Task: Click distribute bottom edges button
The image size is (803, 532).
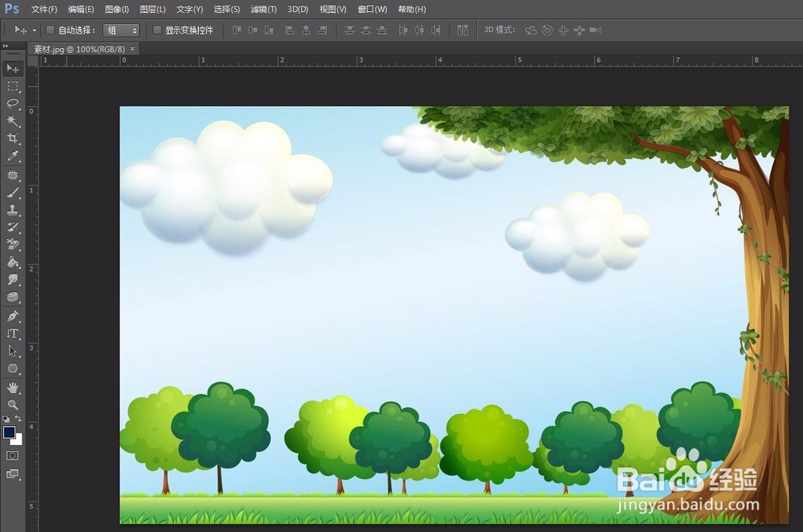Action: (382, 30)
